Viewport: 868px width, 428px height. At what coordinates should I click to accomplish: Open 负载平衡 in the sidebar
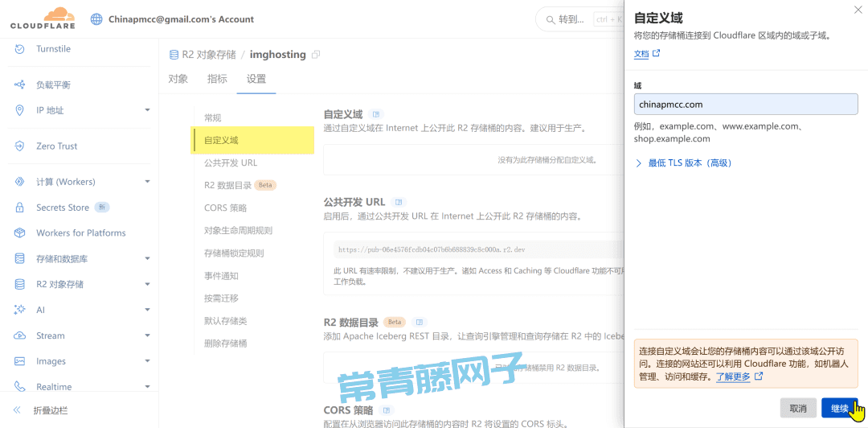pos(53,84)
